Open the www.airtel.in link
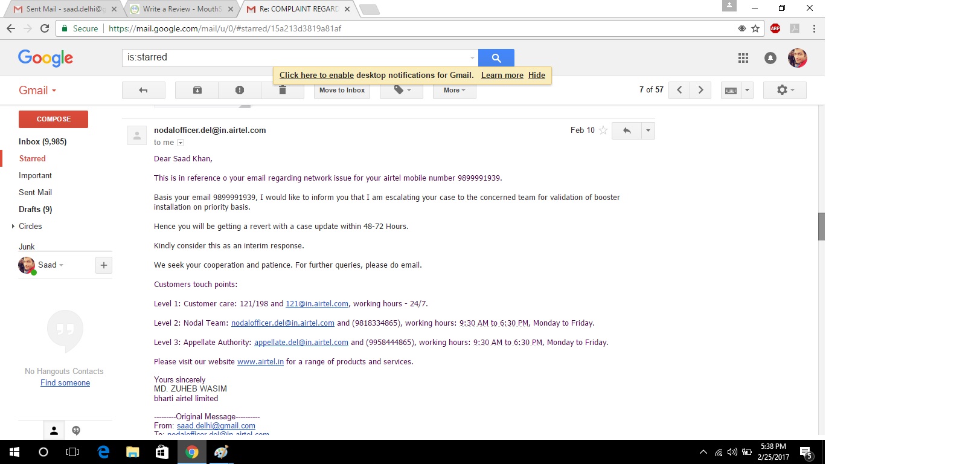The image size is (980, 464). tap(260, 362)
